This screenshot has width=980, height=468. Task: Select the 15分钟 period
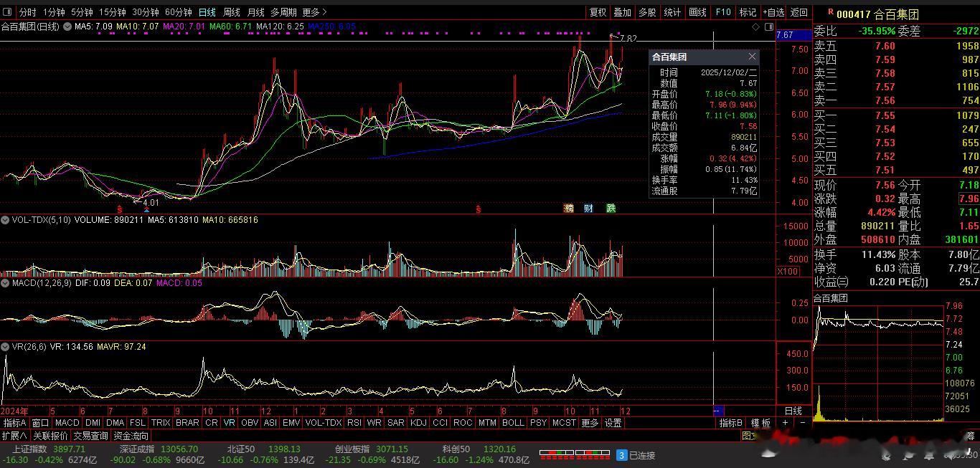pos(113,12)
